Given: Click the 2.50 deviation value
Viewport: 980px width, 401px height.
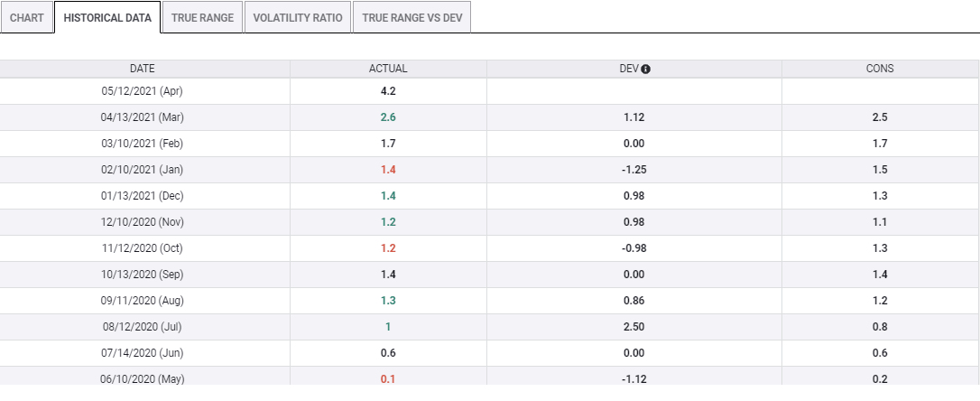Looking at the screenshot, I should point(634,327).
